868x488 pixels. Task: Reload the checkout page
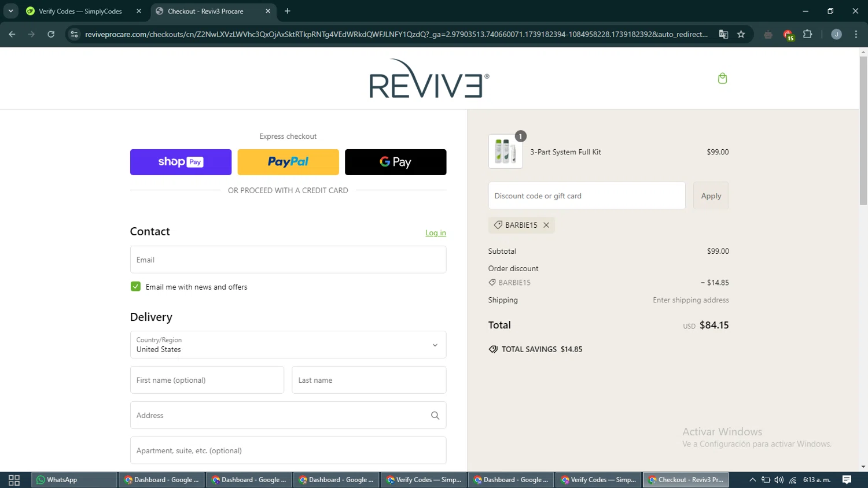click(51, 34)
